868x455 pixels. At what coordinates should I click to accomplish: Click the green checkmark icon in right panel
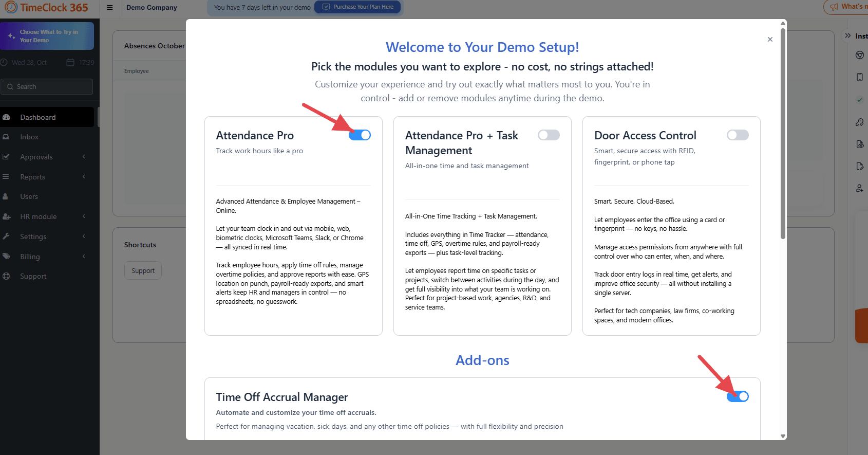pos(859,100)
